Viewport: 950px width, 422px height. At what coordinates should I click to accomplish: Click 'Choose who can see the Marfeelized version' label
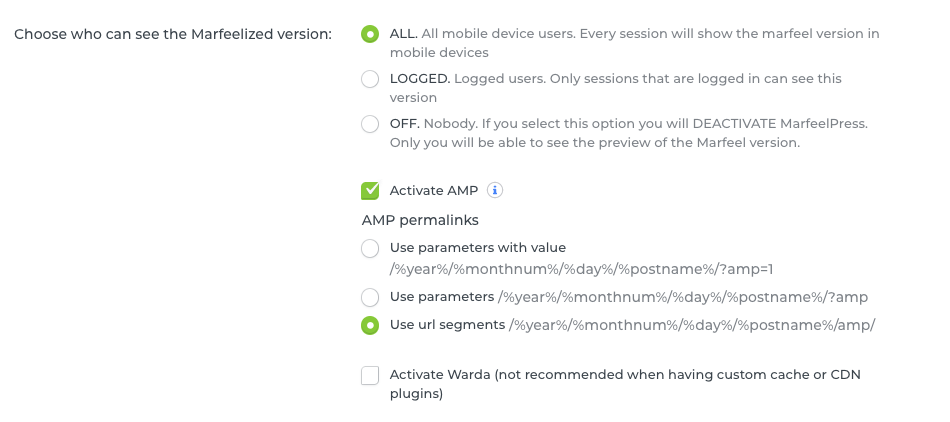click(x=173, y=35)
